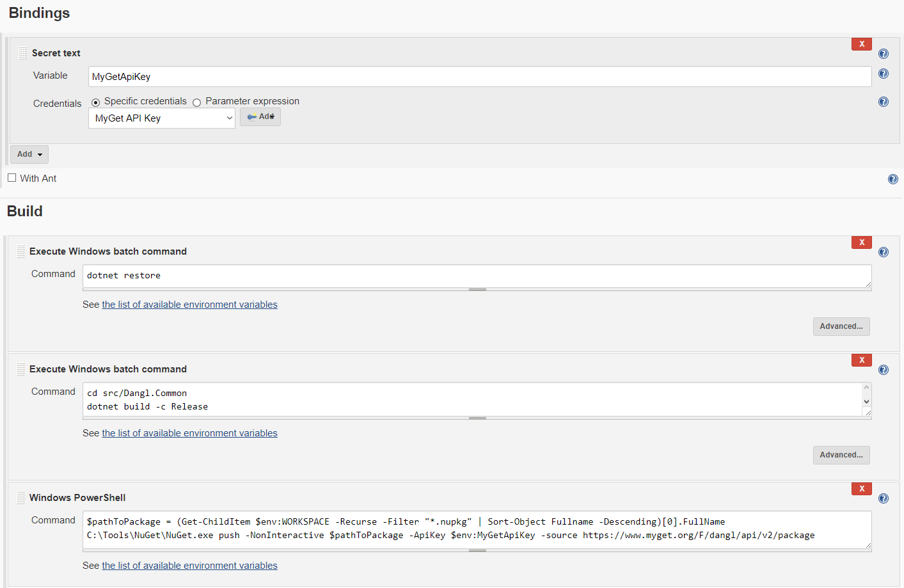Grab the drag handle of Secret text
The height and width of the screenshot is (588, 904).
23,53
